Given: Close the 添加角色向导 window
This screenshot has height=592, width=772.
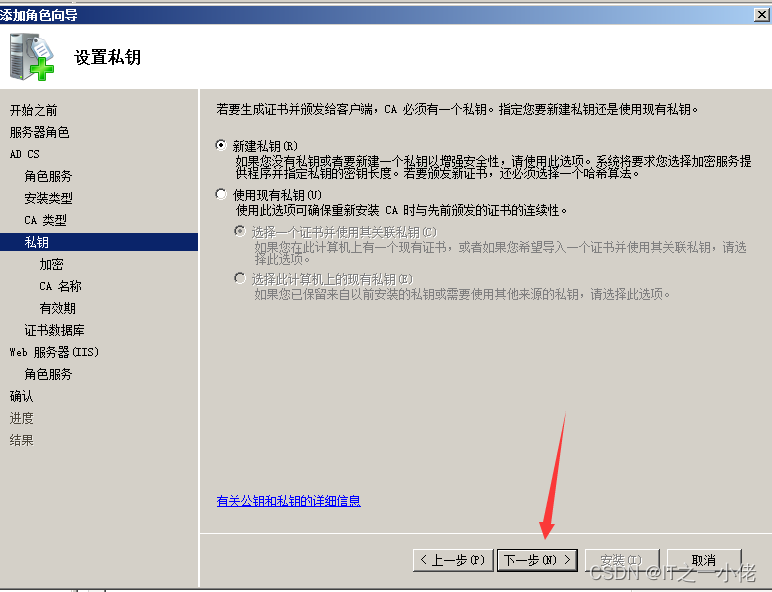Looking at the screenshot, I should 762,15.
